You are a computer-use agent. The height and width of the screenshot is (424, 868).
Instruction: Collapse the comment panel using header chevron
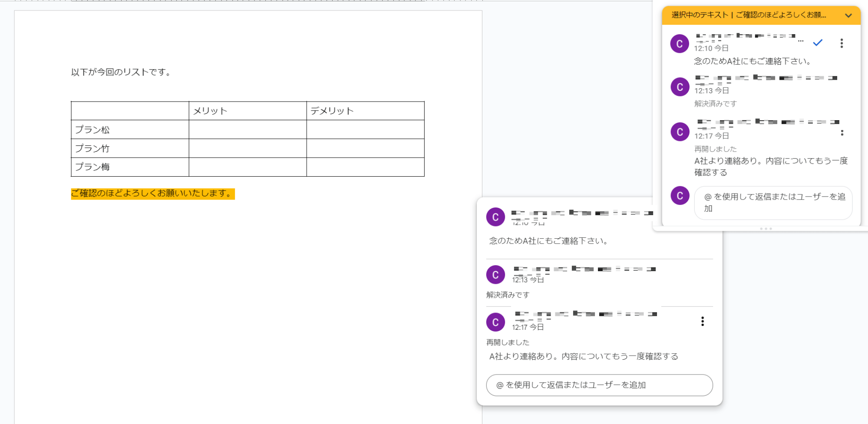[848, 16]
